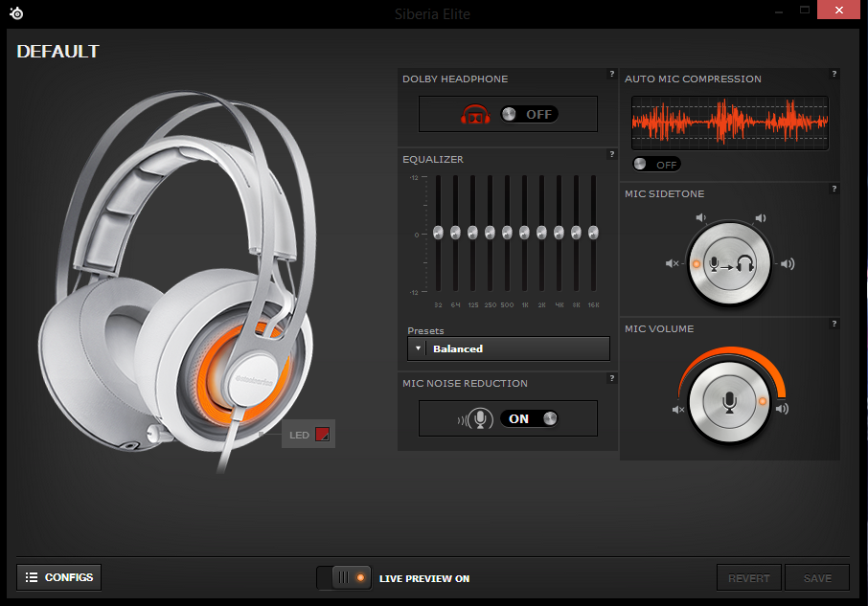Viewport: 868px width, 606px height.
Task: Enable Auto Mic Compression toggle
Action: [656, 164]
